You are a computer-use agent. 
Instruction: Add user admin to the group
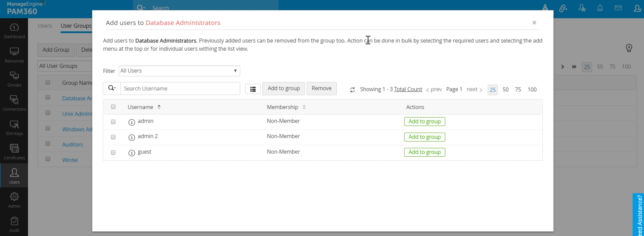[x=425, y=122]
